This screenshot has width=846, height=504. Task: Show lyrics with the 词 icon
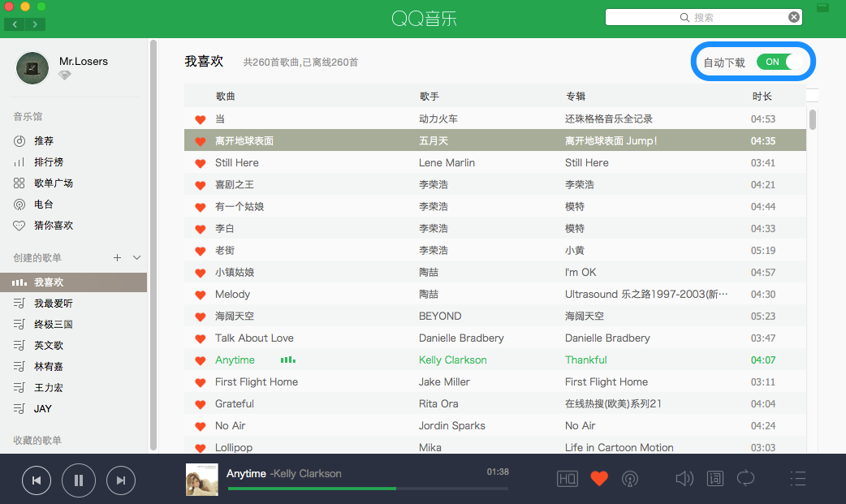[715, 478]
